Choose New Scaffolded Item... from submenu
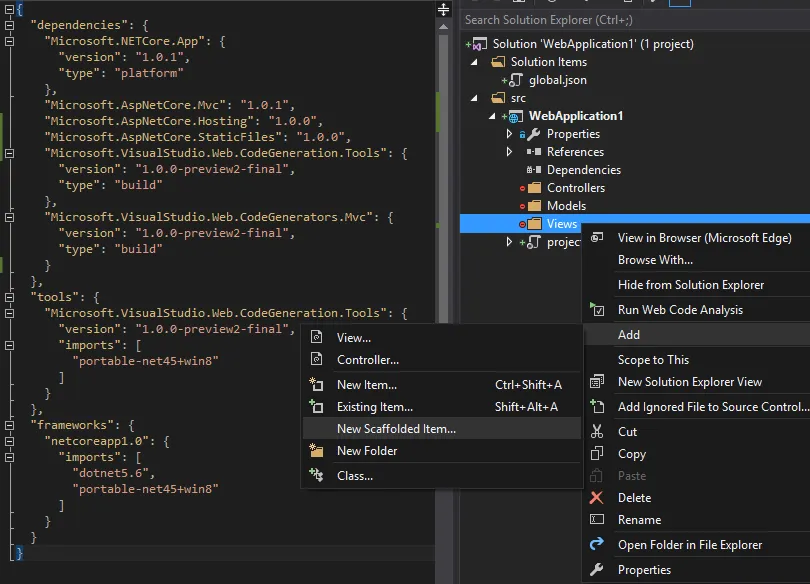The image size is (810, 584). coord(442,429)
